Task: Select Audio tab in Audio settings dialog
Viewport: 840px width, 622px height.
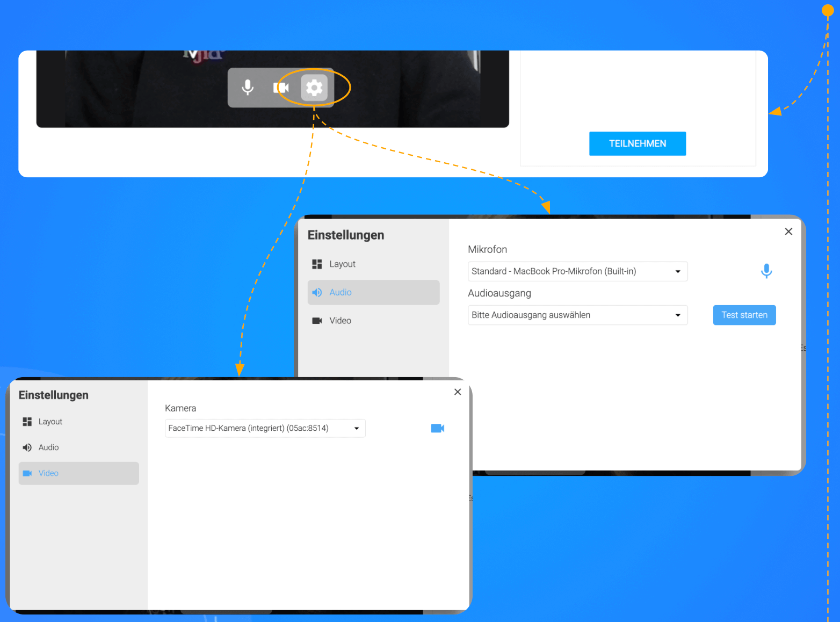Action: pyautogui.click(x=373, y=292)
